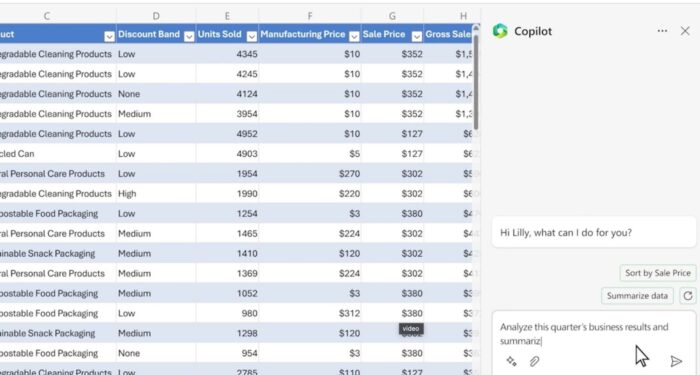
Task: Refresh the Copilot suggestions
Action: pos(688,296)
